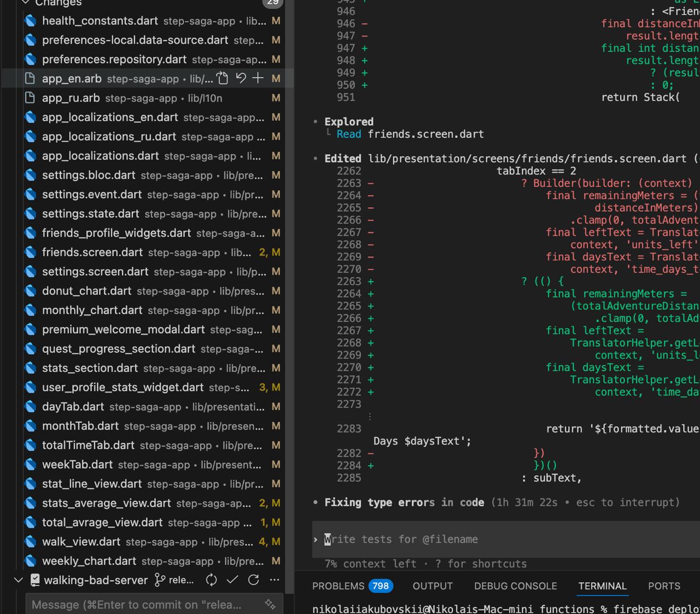Image resolution: width=700 pixels, height=614 pixels.
Task: Stage changes plus icon for app_en.arb
Action: tap(258, 79)
